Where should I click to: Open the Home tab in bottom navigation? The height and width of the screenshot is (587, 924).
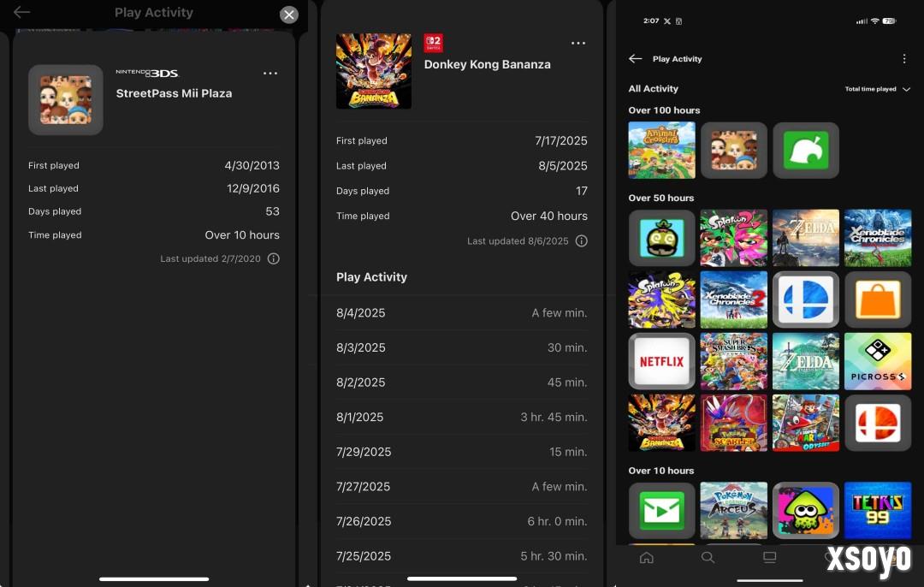click(x=647, y=558)
